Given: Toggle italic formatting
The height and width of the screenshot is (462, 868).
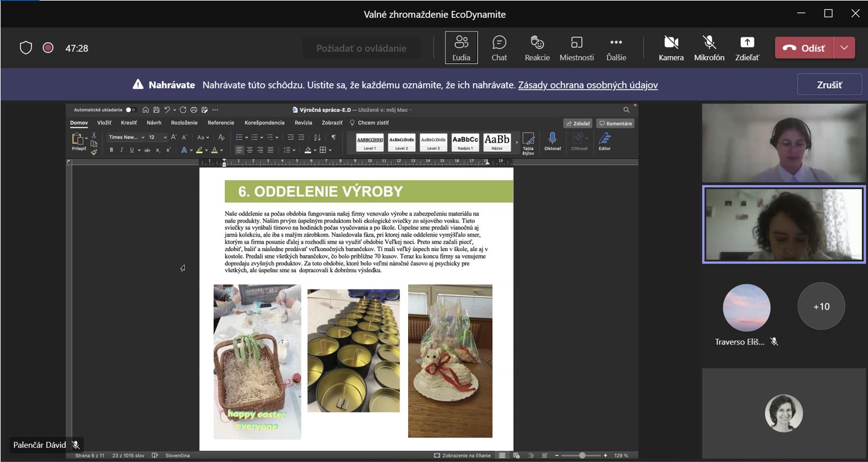Looking at the screenshot, I should click(x=122, y=150).
